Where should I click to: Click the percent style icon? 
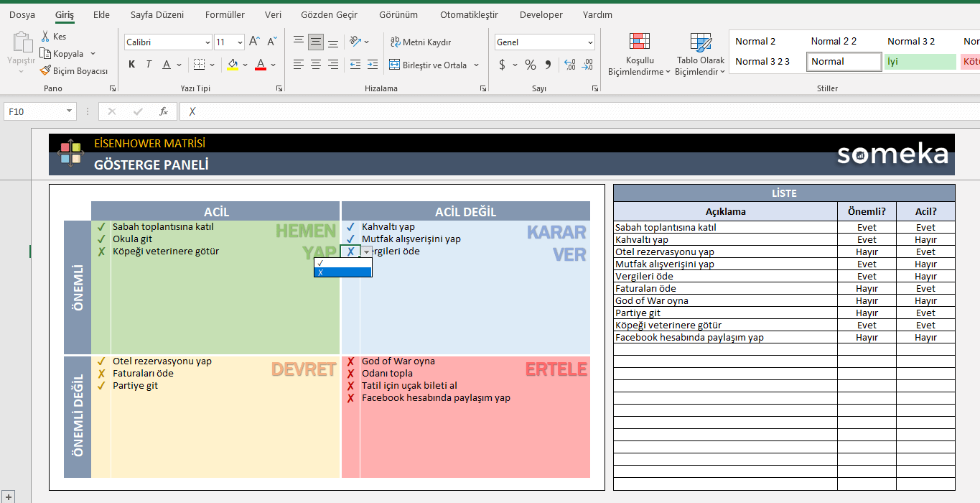pyautogui.click(x=531, y=65)
